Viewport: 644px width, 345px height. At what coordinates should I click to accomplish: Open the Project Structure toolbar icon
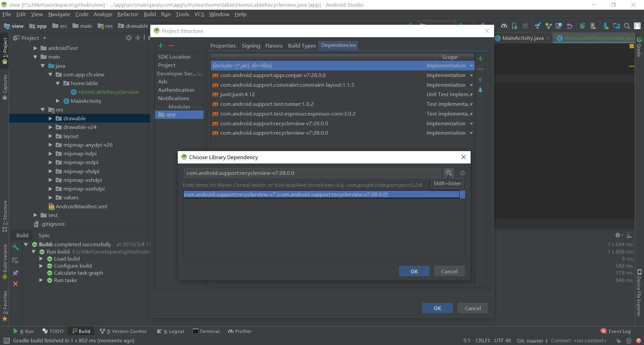[616, 26]
